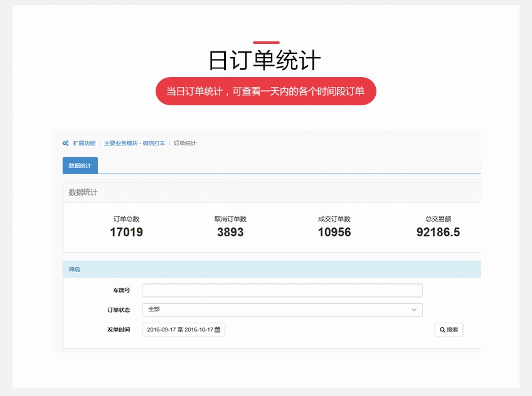Click the 筛选 filter panel header

pyautogui.click(x=75, y=269)
